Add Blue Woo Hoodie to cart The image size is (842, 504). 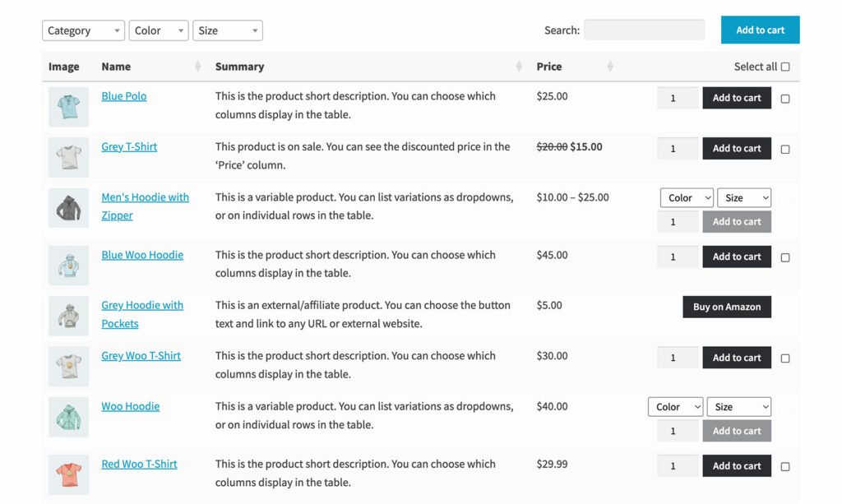tap(737, 257)
